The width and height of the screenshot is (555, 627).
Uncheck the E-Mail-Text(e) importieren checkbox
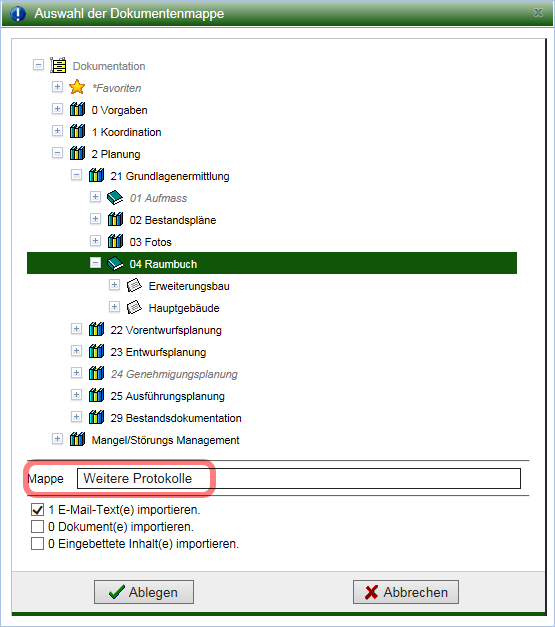tap(38, 510)
